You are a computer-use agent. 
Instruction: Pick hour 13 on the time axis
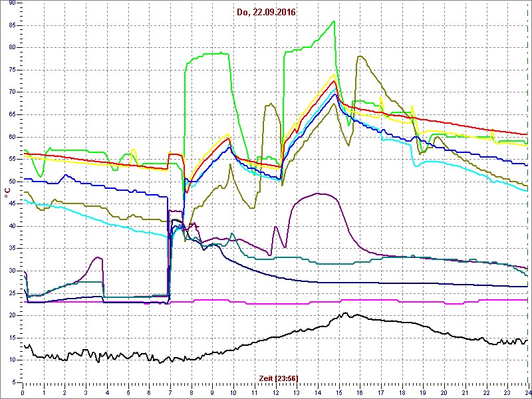click(x=296, y=392)
